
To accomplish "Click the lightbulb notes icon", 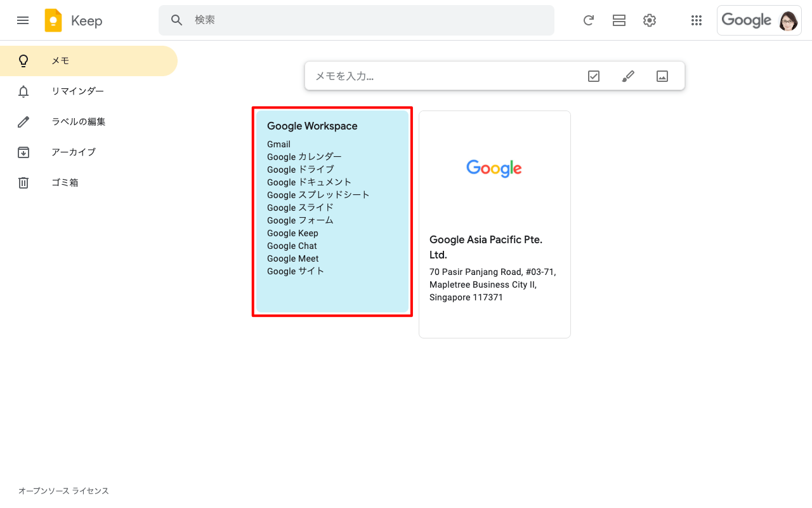I will 23,61.
